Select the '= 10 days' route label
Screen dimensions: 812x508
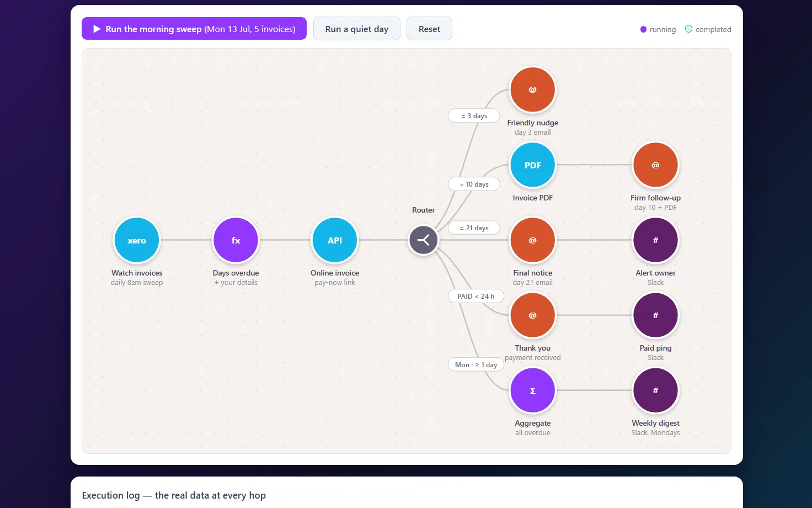point(474,184)
